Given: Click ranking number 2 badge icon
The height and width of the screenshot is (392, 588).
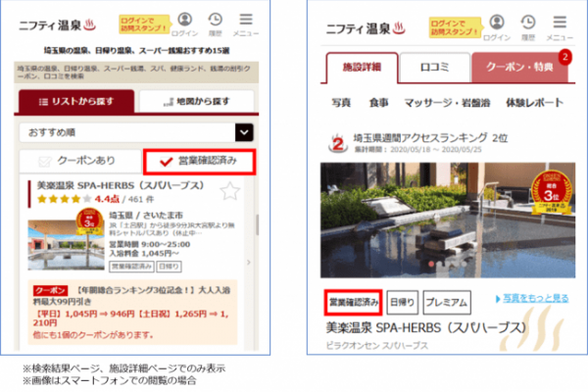Looking at the screenshot, I should [x=338, y=144].
